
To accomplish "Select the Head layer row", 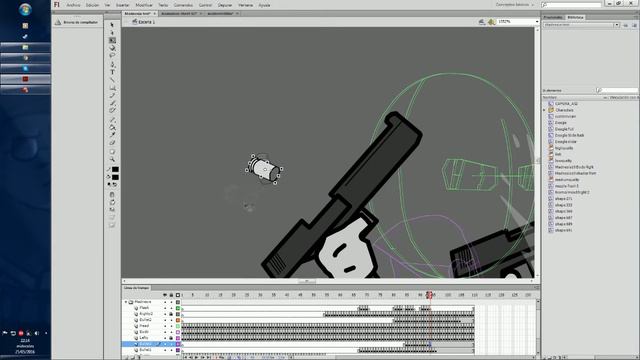I will (x=151, y=326).
